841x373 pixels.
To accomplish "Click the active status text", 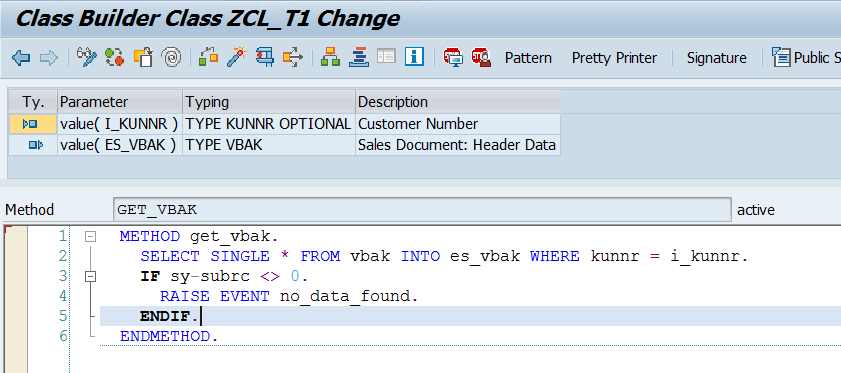I will coord(756,210).
